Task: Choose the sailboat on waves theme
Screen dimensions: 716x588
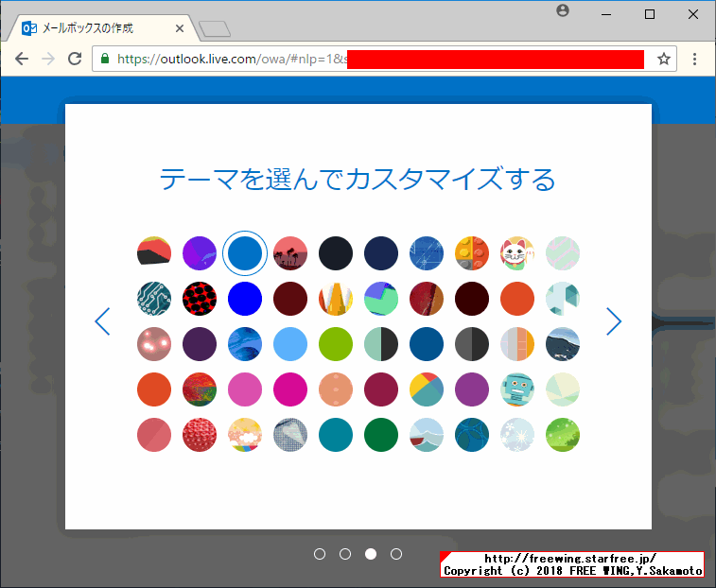Action: click(427, 435)
